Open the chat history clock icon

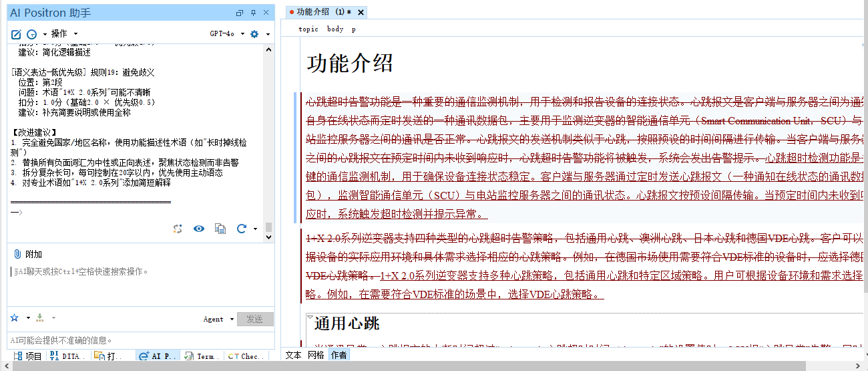(x=31, y=34)
